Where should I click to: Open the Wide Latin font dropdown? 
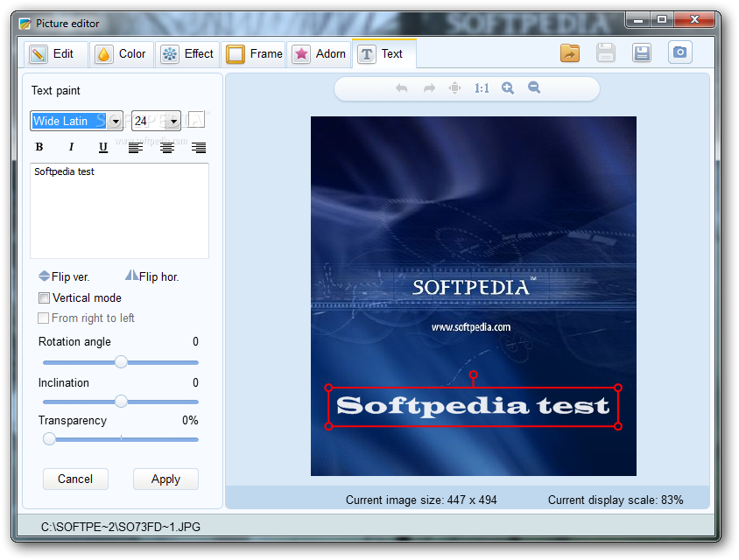[115, 122]
